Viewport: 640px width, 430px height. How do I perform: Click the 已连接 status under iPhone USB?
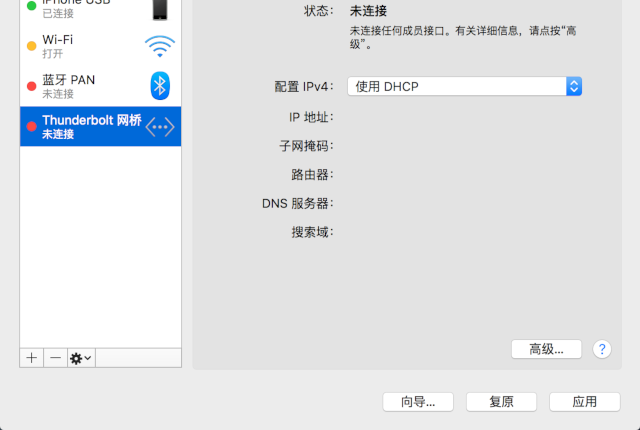click(58, 13)
